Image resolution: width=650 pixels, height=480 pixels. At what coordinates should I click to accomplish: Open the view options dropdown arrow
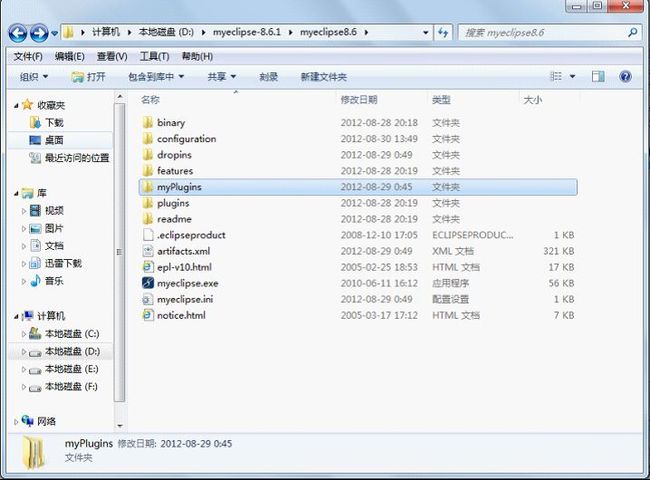(572, 77)
